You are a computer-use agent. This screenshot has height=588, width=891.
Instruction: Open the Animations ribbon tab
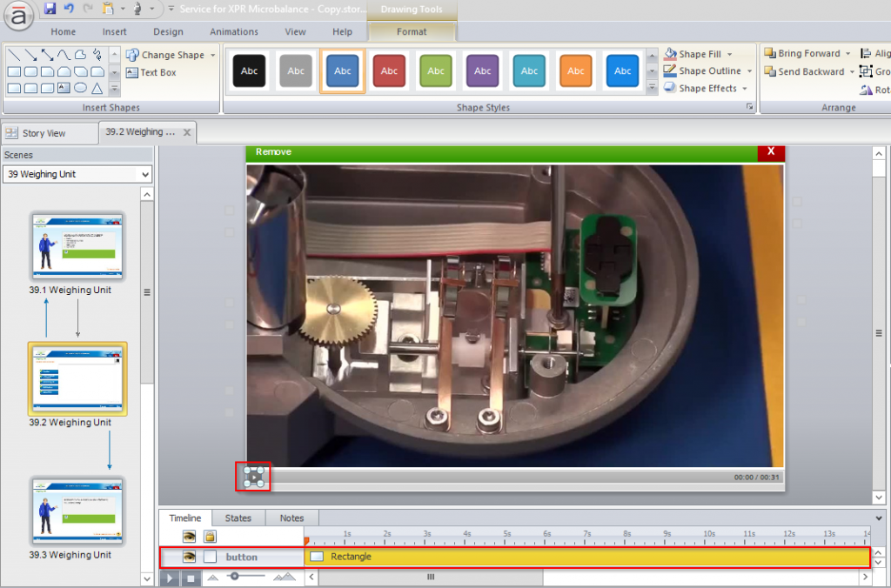[x=233, y=32]
